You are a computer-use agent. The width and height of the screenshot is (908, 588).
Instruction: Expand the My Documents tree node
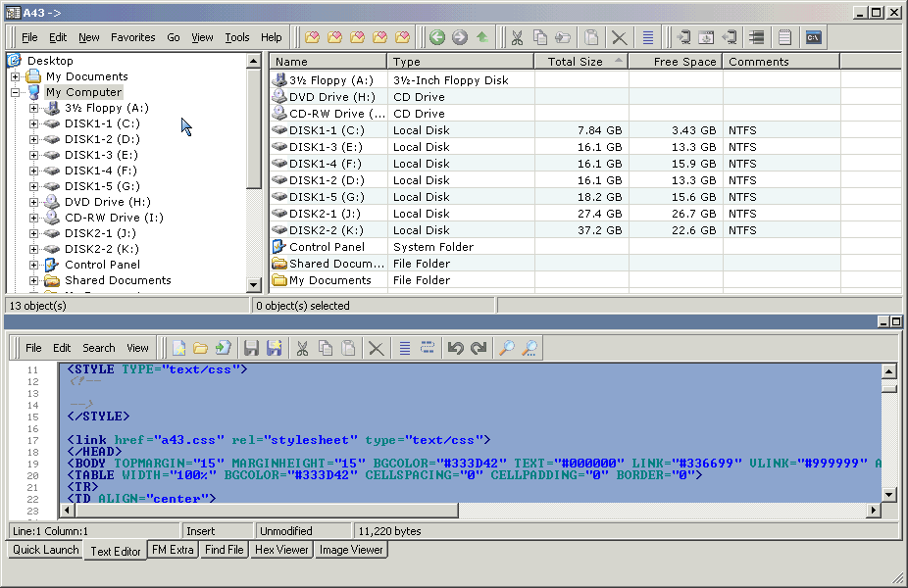pyautogui.click(x=16, y=76)
